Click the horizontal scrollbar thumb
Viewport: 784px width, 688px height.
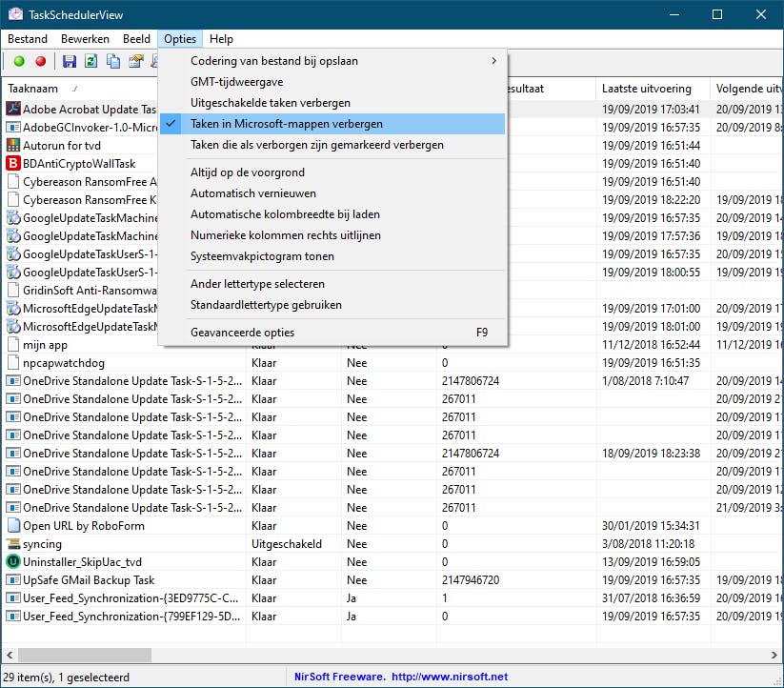tap(85, 655)
